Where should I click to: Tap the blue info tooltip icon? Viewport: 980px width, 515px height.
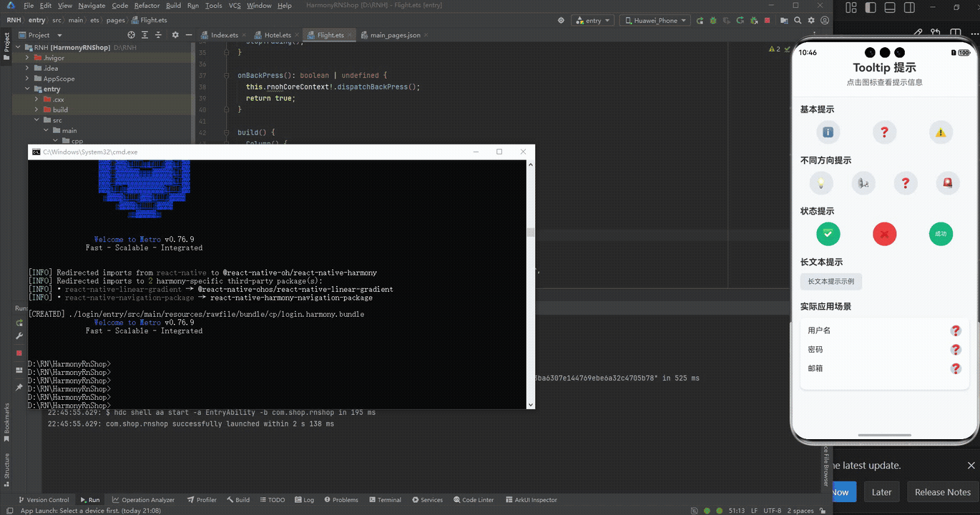pyautogui.click(x=828, y=132)
